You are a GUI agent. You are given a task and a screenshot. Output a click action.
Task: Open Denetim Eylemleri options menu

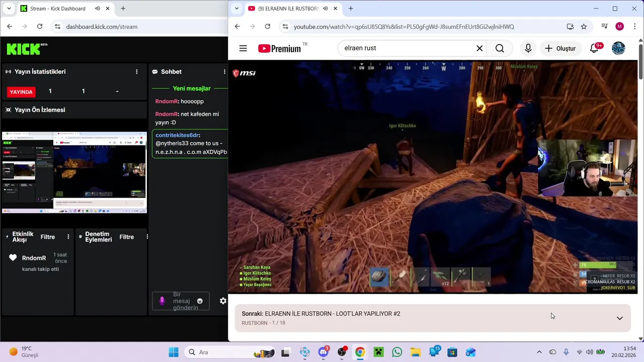(147, 237)
